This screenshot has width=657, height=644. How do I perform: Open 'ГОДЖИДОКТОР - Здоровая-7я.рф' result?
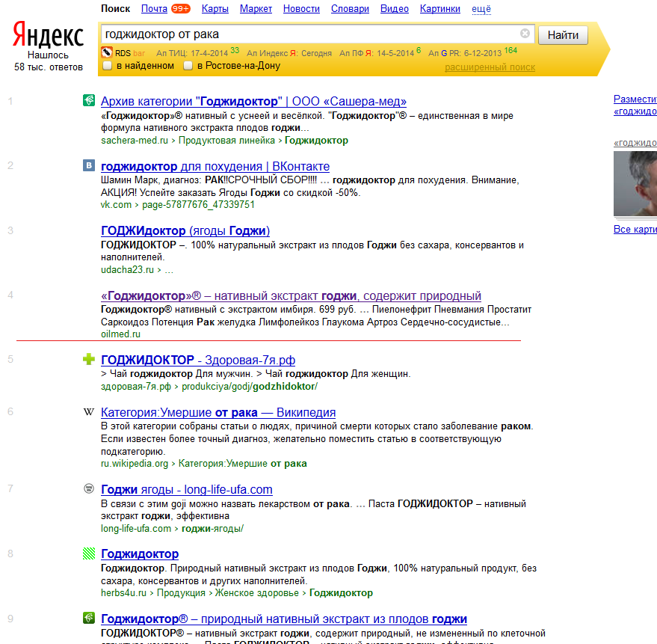click(x=198, y=360)
